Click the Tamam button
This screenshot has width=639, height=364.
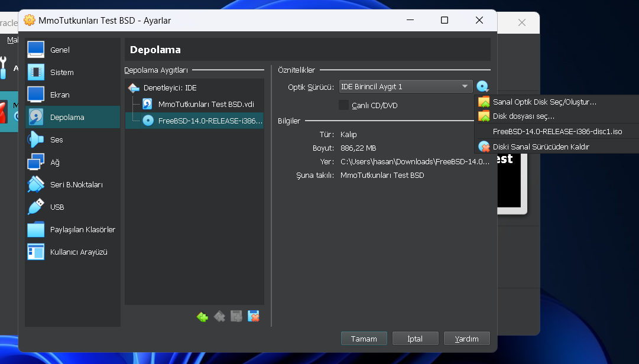[364, 339]
